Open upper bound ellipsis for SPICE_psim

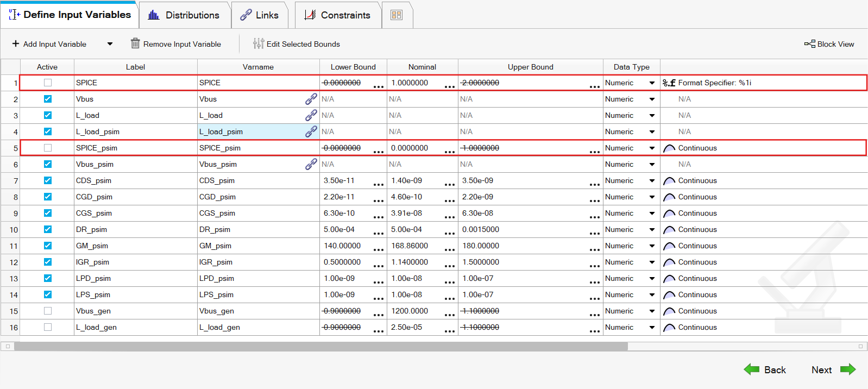[x=595, y=152]
